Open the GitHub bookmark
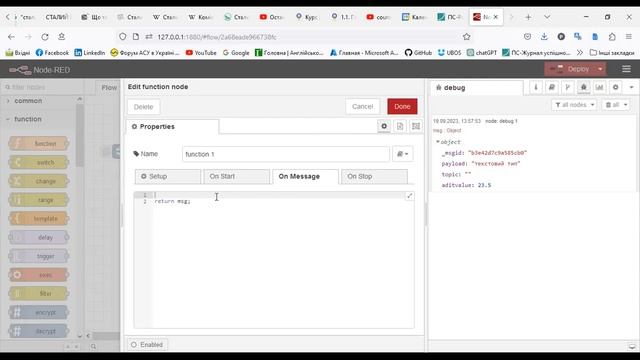Screen dimensions: 640x360 (418, 53)
